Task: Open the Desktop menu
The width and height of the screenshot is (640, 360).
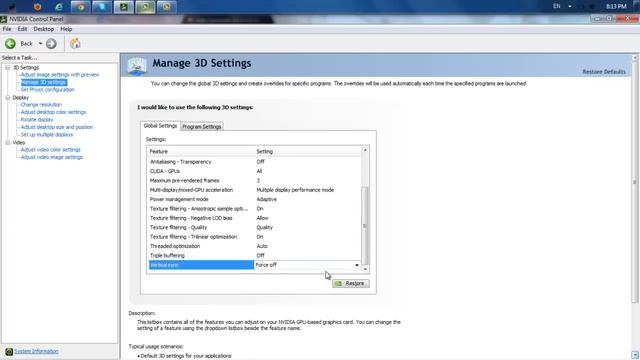Action: [x=44, y=29]
